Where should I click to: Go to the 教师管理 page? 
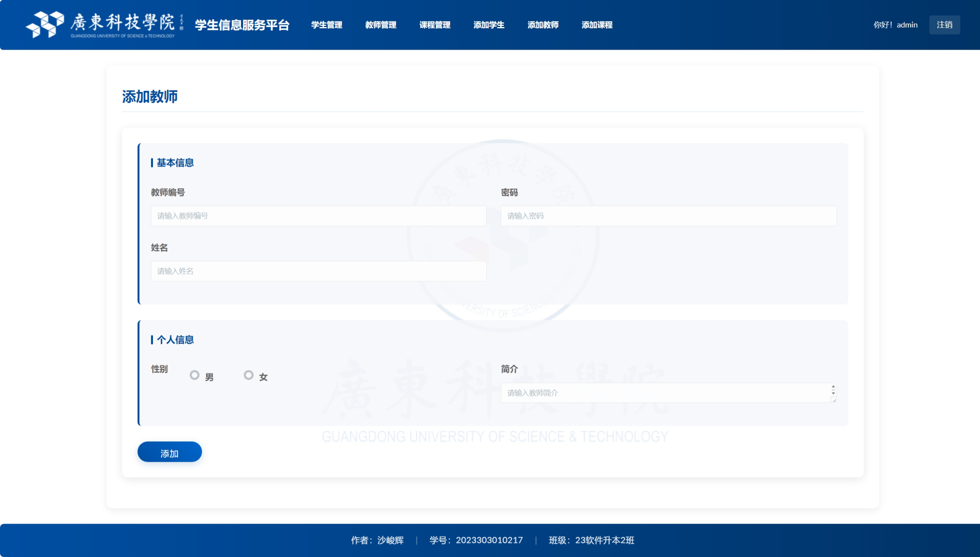point(380,25)
